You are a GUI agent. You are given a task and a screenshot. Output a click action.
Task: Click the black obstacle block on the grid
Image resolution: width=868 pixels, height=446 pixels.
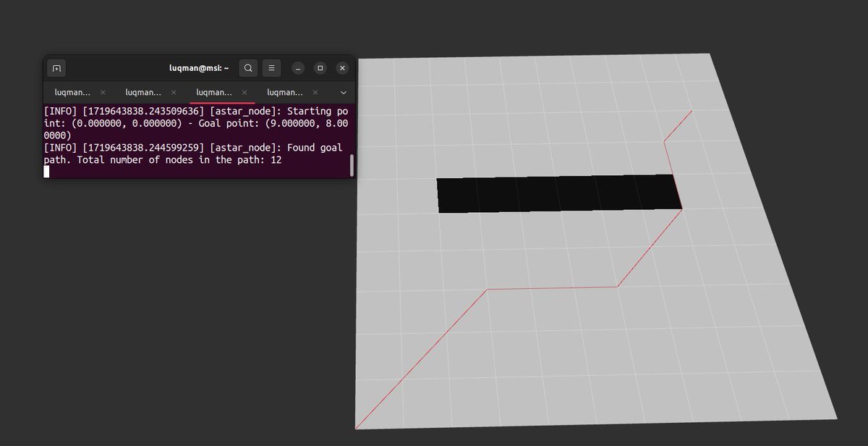[559, 193]
